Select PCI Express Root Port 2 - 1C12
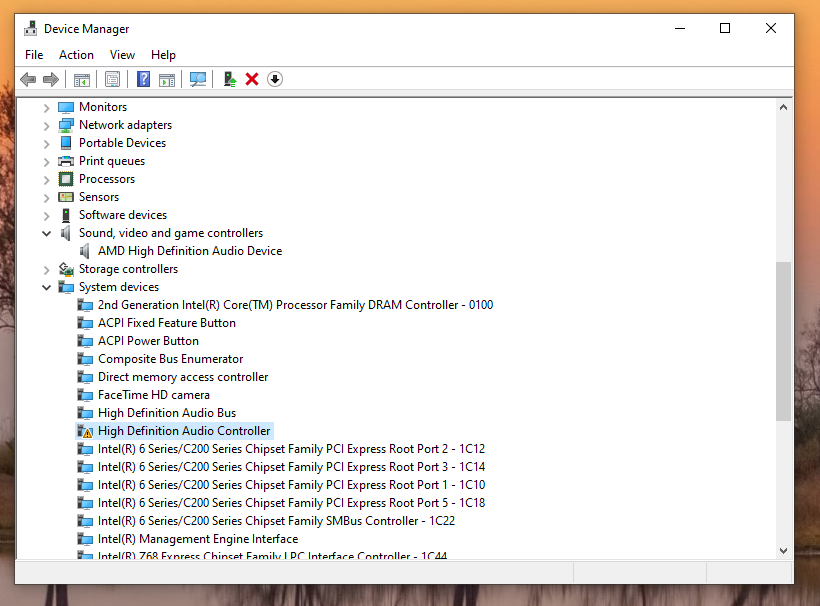Viewport: 820px width, 606px height. tap(291, 449)
